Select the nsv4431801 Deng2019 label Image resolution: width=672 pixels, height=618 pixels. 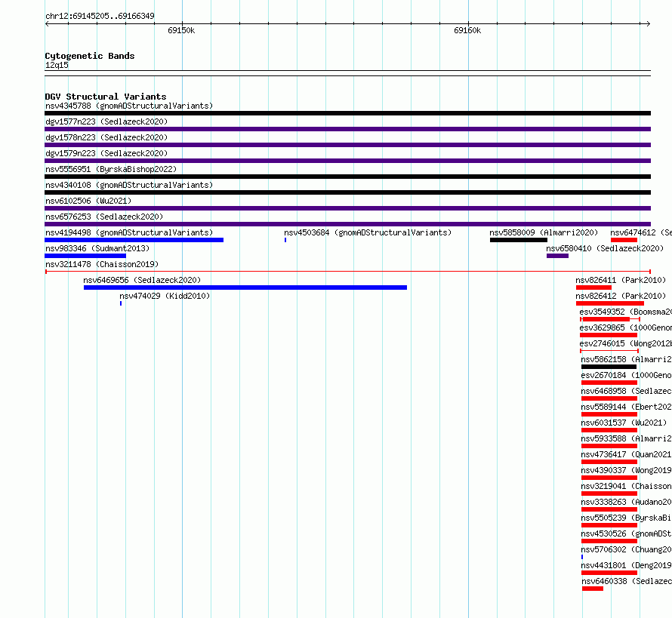click(x=627, y=565)
